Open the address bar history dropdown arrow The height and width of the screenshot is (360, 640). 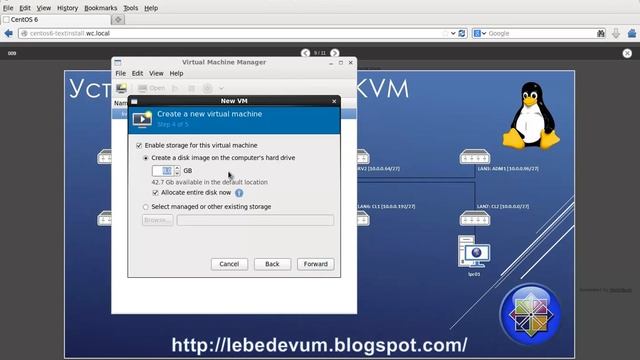453,33
